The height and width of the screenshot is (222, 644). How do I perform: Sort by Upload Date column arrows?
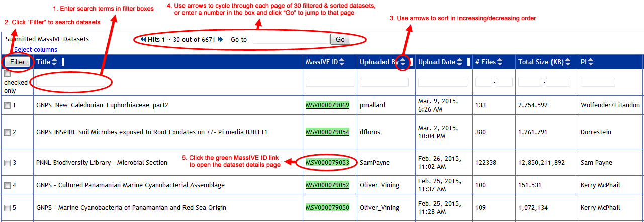459,62
